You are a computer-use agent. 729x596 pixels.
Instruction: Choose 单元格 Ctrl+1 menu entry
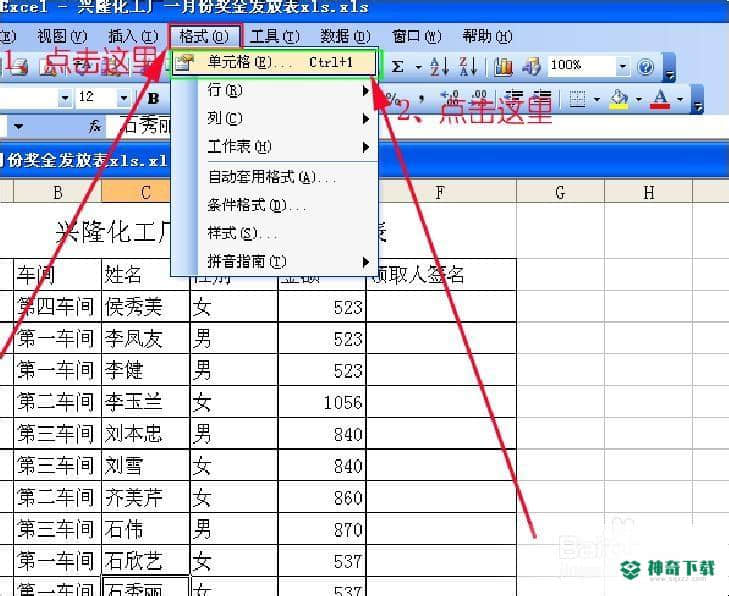click(274, 63)
